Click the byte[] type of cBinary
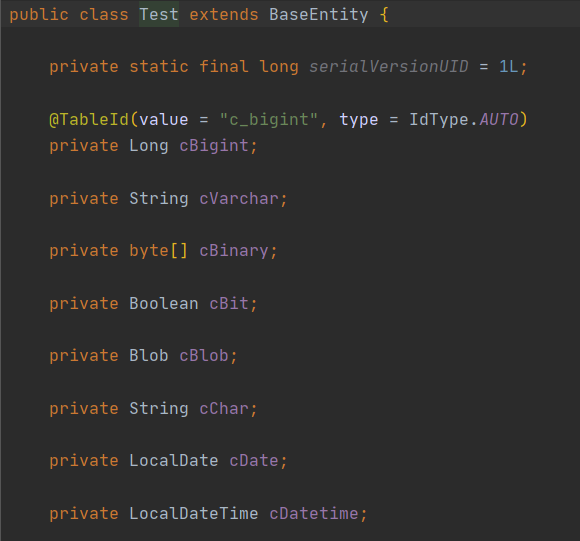The height and width of the screenshot is (541, 580). coord(159,251)
